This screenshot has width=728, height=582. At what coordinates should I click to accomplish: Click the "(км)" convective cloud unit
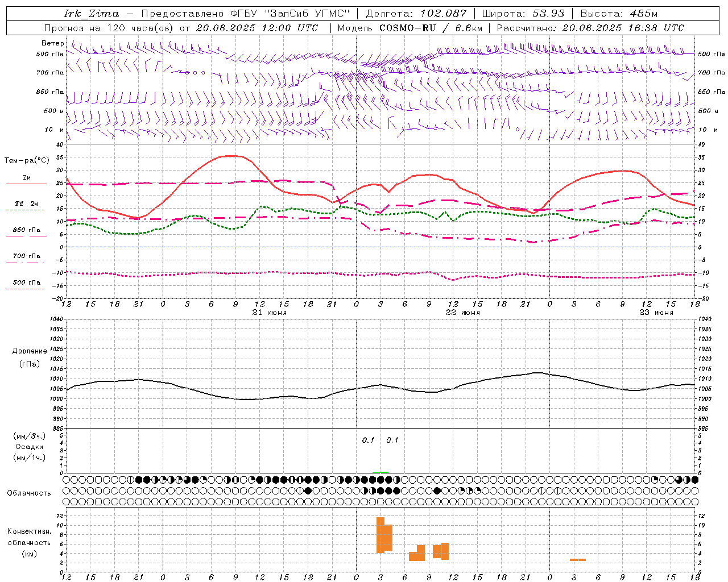pos(29,554)
